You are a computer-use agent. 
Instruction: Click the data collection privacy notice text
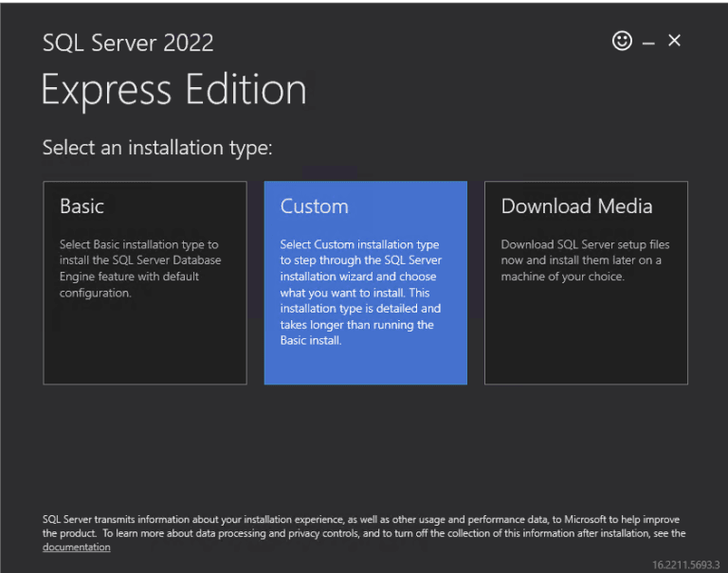pyautogui.click(x=360, y=527)
